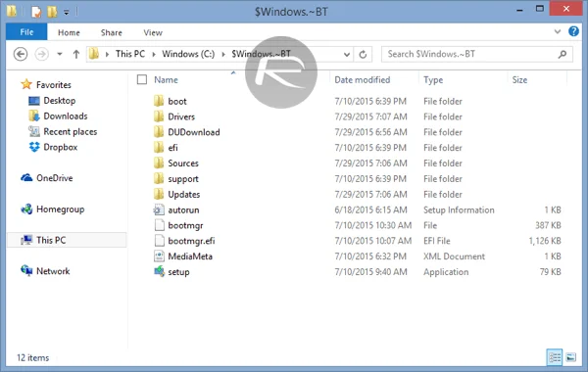Sort by the Size column header

(519, 80)
